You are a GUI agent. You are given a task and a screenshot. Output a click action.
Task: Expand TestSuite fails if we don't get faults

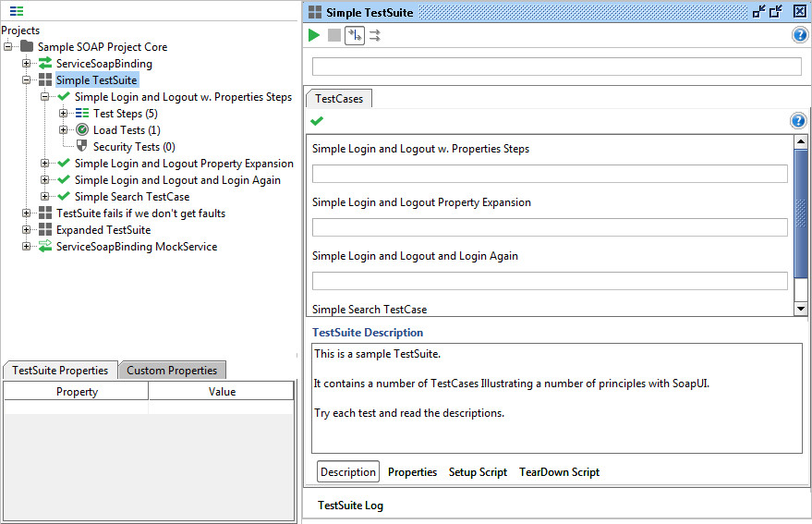tap(27, 213)
